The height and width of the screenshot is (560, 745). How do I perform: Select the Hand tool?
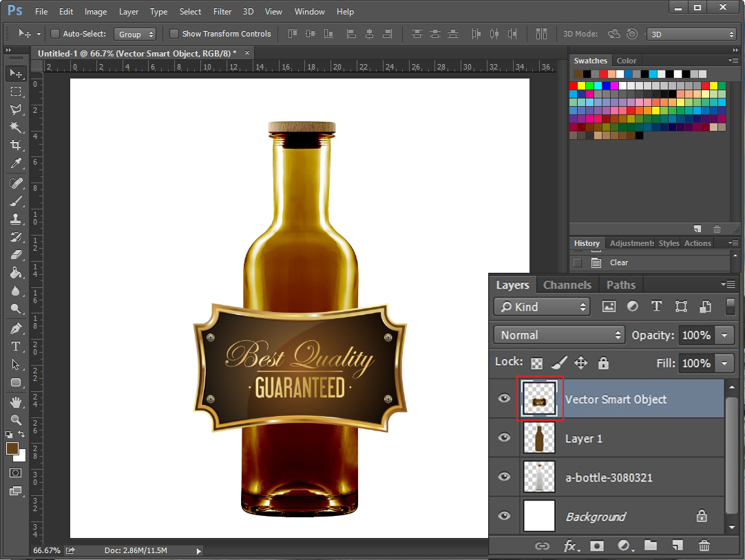[16, 402]
